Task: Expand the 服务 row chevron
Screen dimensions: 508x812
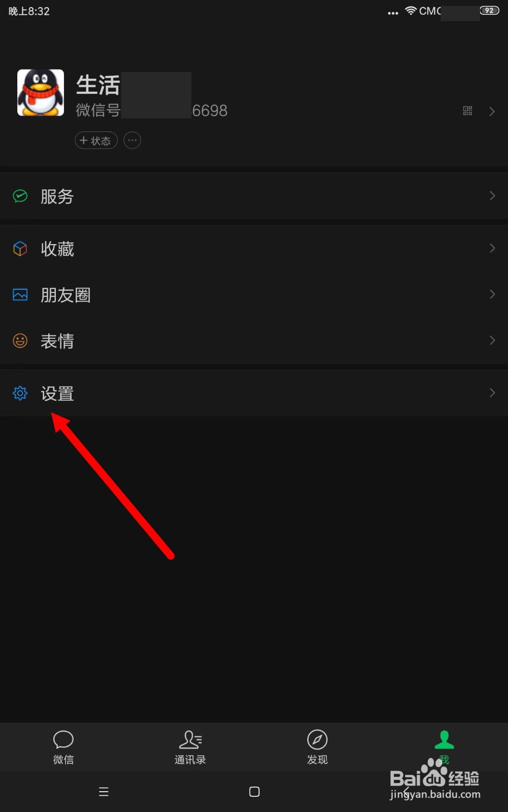Action: 492,196
